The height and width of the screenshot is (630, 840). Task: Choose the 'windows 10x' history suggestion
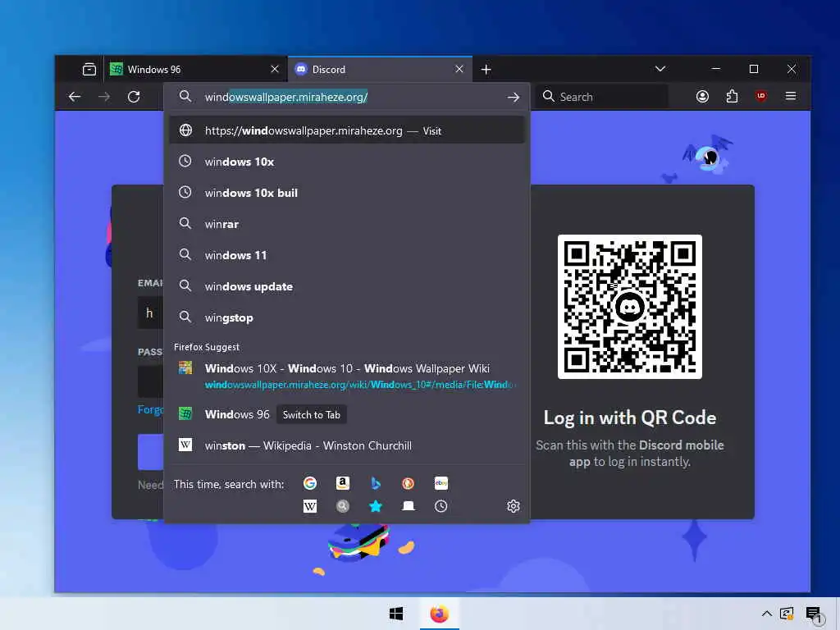(x=347, y=162)
